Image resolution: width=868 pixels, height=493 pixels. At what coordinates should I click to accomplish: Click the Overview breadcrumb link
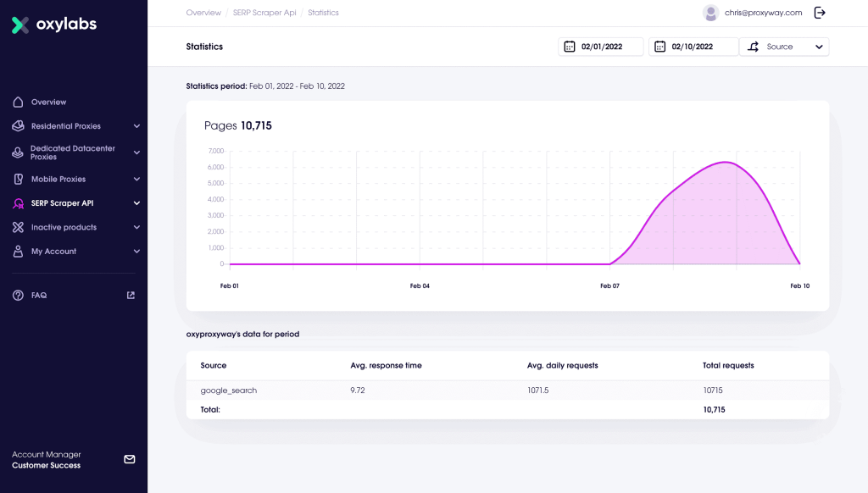coord(203,12)
